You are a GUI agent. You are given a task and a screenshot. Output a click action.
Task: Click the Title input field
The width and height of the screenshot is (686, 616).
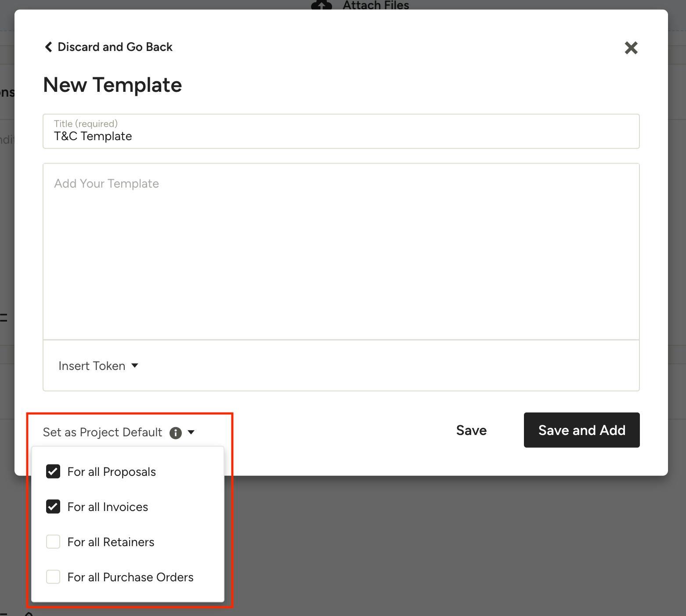click(341, 136)
